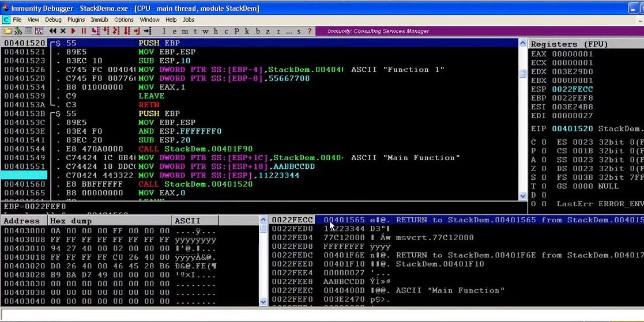
Task: Open Windows list with the 'w' button
Action: [x=205, y=31]
